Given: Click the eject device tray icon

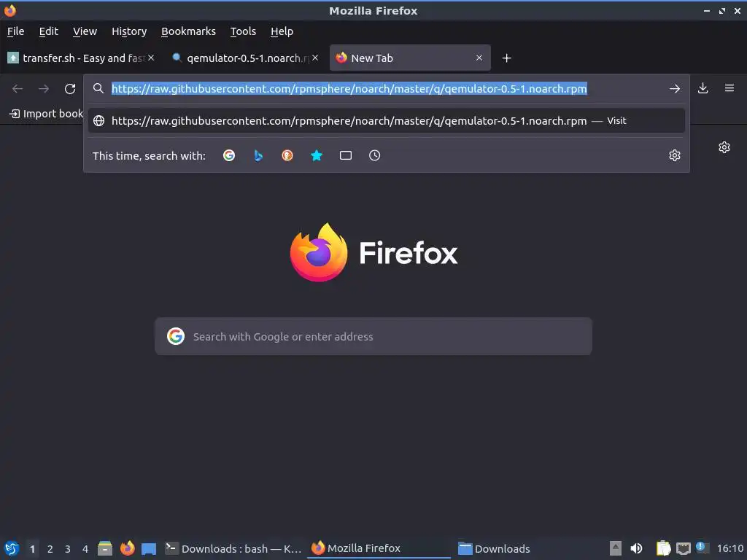Looking at the screenshot, I should tap(616, 548).
